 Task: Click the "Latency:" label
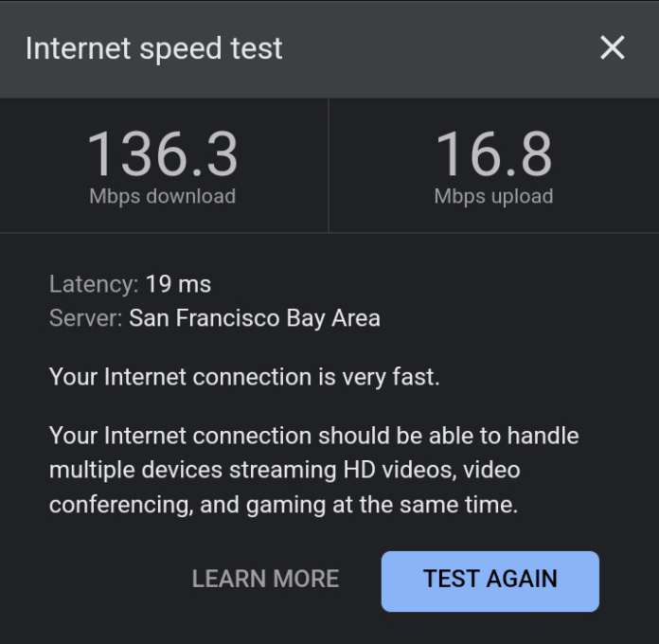94,284
